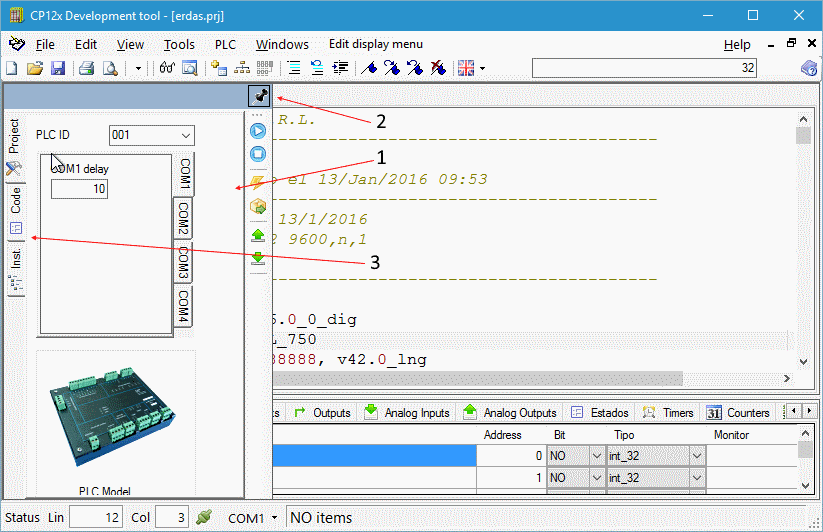Click the binoculars Find icon

[167, 68]
